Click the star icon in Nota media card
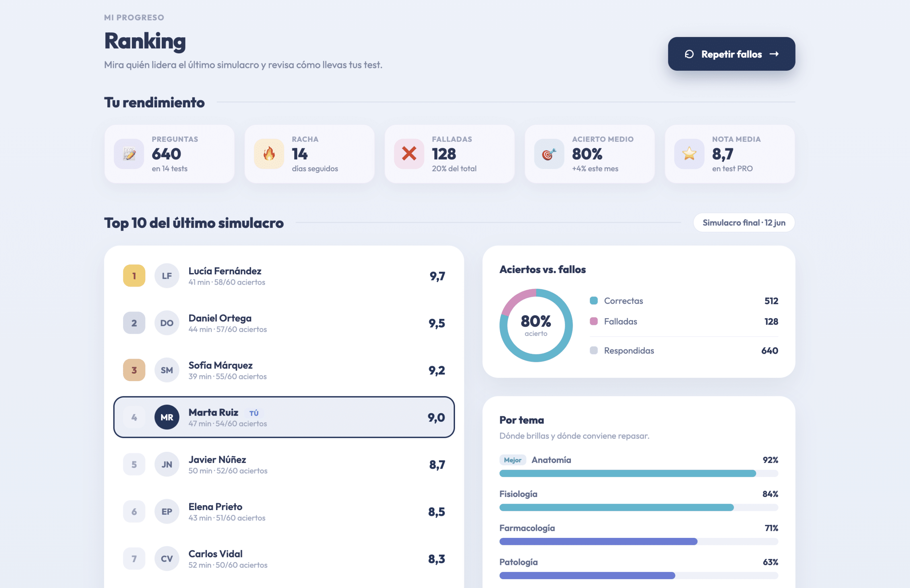 point(689,154)
